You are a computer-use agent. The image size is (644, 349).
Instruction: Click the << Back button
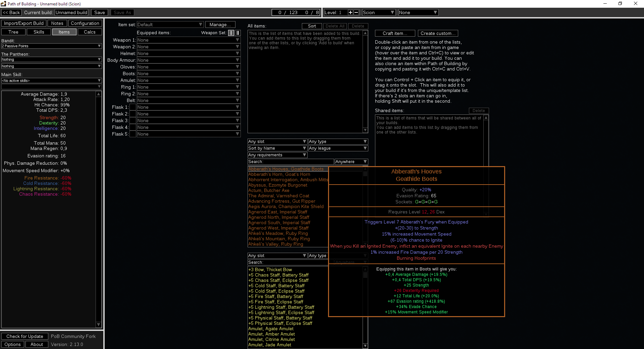tap(11, 12)
